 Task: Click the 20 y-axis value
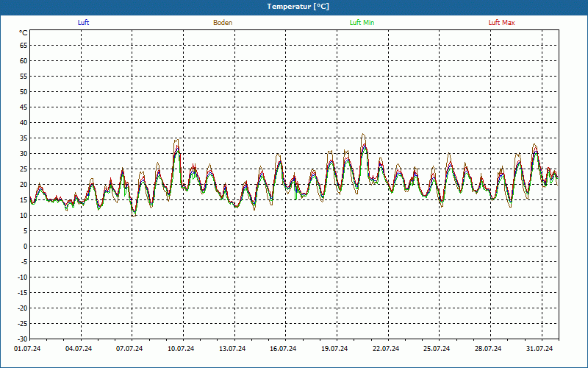24,185
